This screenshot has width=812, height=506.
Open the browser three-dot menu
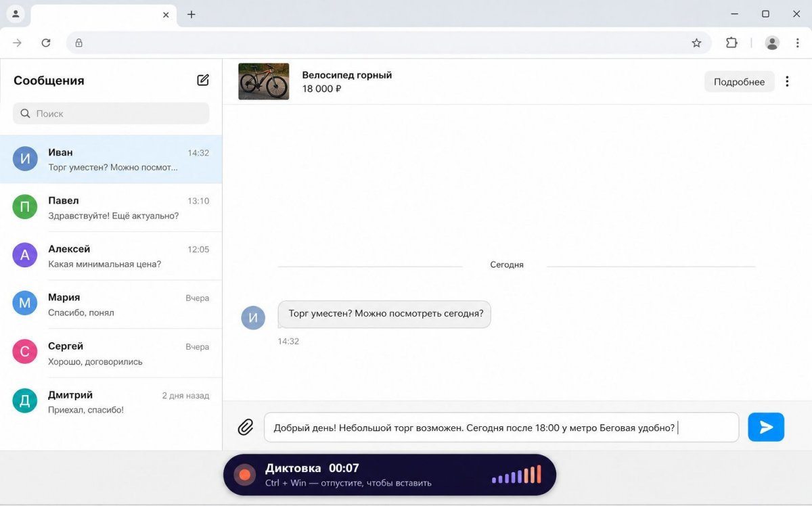point(798,43)
